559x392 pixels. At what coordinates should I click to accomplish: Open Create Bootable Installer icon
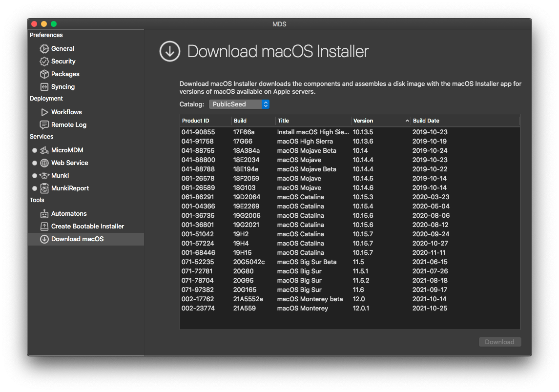pos(44,227)
